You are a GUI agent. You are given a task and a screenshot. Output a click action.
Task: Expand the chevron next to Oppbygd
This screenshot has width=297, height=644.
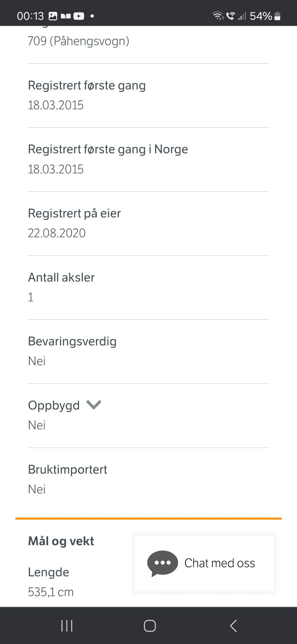coord(94,405)
